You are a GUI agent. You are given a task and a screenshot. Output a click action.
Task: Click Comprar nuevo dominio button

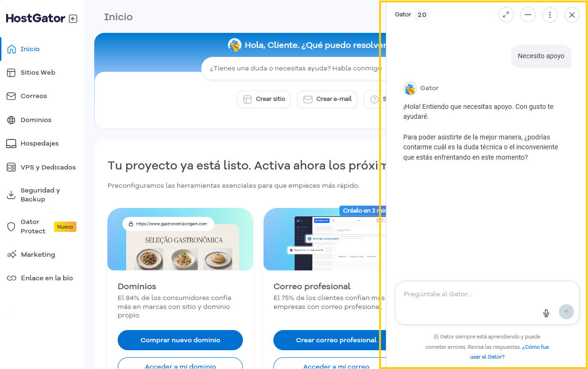coord(180,340)
